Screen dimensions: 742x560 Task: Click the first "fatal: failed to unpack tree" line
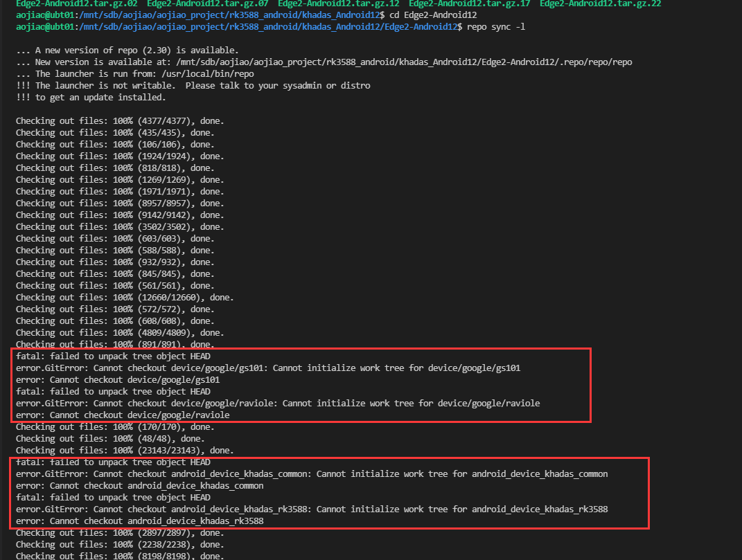tap(113, 356)
